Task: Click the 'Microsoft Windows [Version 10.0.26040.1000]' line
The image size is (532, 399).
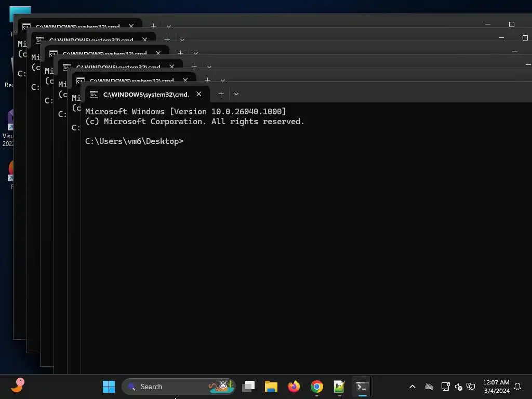Action: pos(185,112)
